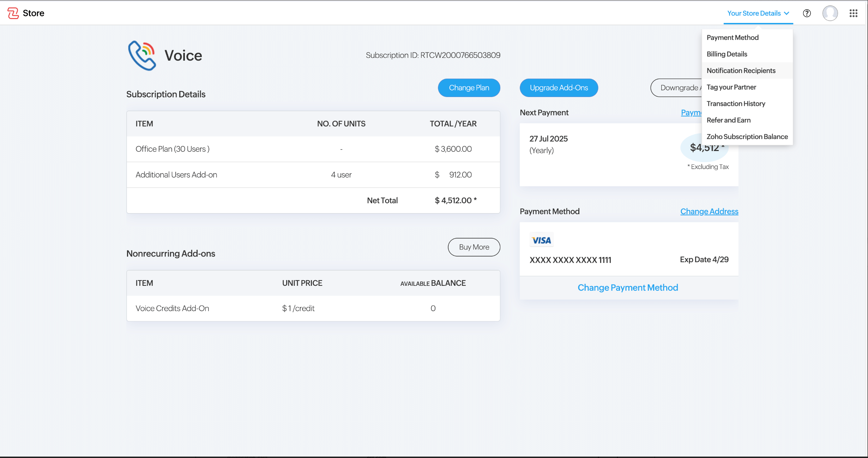Click the user profile avatar
The image size is (868, 458).
coord(830,13)
